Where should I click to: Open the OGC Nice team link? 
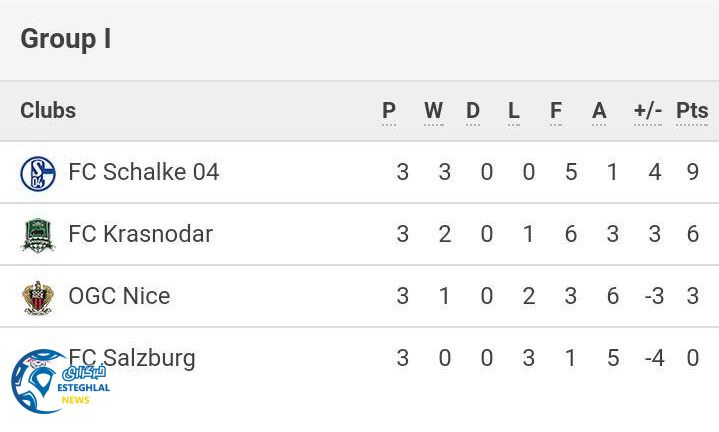pos(119,296)
